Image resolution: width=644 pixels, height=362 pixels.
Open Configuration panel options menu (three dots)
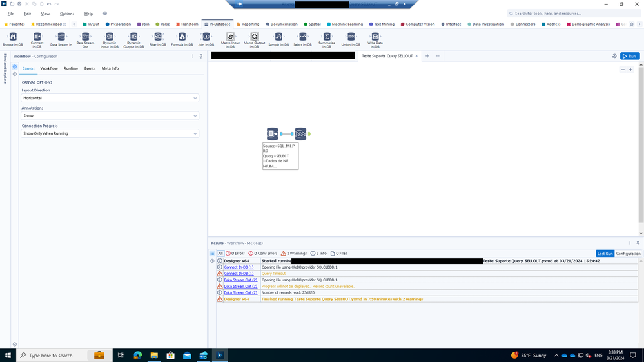coord(193,56)
